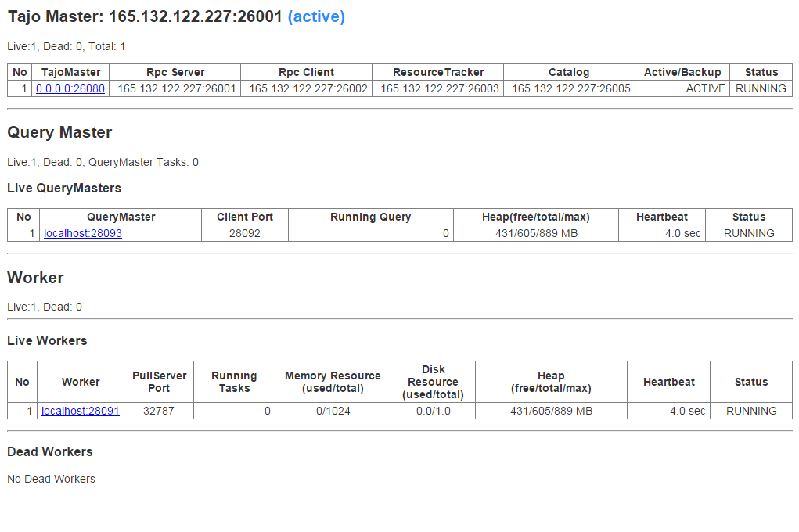
Task: Click the Live Workers heading
Action: pos(47,340)
